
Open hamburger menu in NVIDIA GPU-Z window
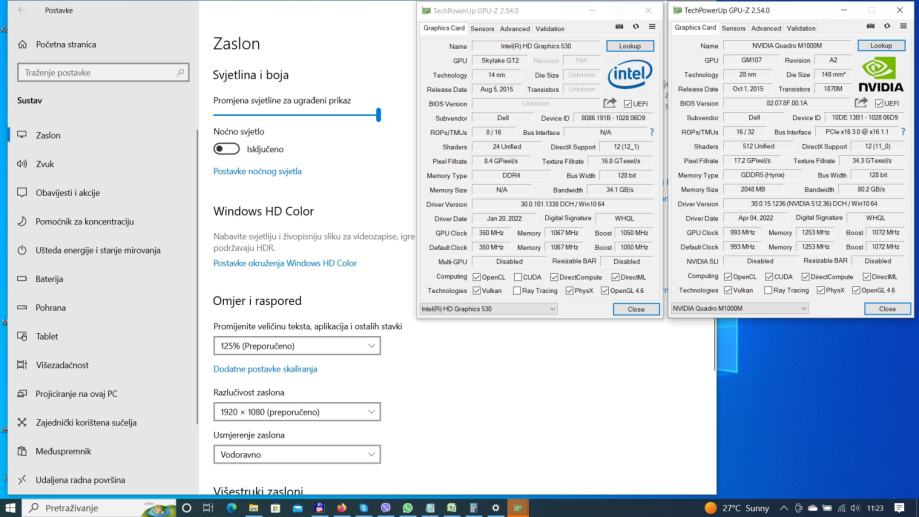pos(903,26)
